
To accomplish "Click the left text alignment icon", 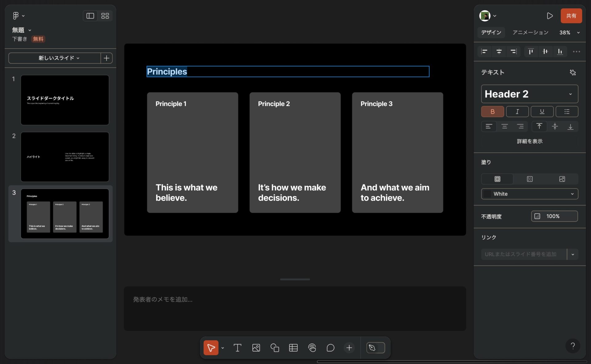I will point(488,126).
